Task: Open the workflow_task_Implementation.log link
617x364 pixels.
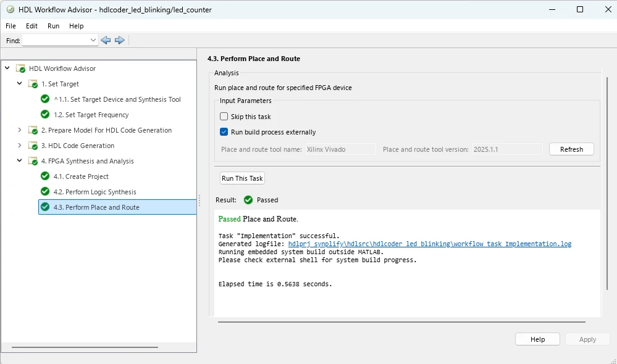Action: pos(430,244)
